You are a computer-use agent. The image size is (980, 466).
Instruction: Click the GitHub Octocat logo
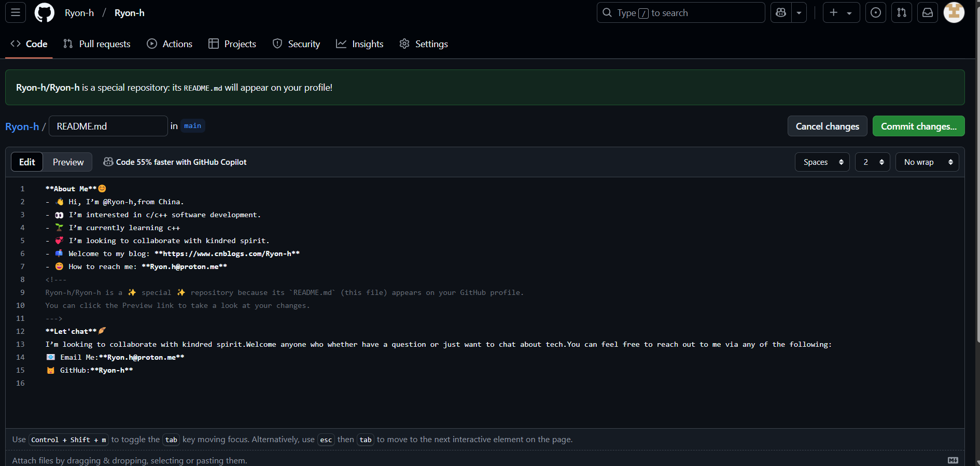44,12
